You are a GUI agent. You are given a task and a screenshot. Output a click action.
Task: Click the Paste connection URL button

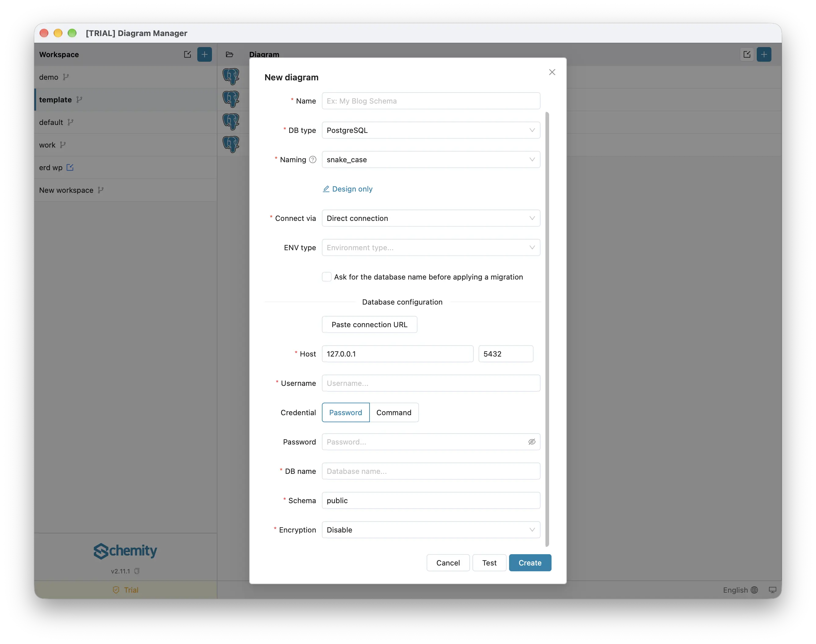click(x=369, y=325)
